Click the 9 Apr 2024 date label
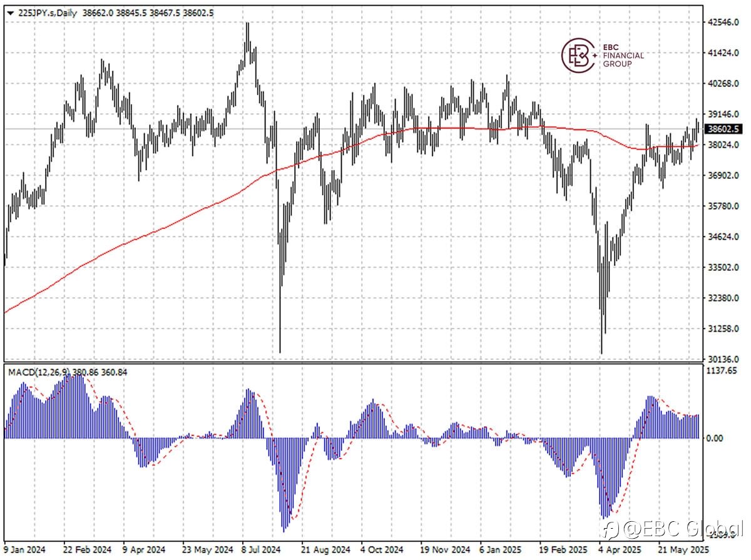The width and height of the screenshot is (751, 560). tap(145, 549)
